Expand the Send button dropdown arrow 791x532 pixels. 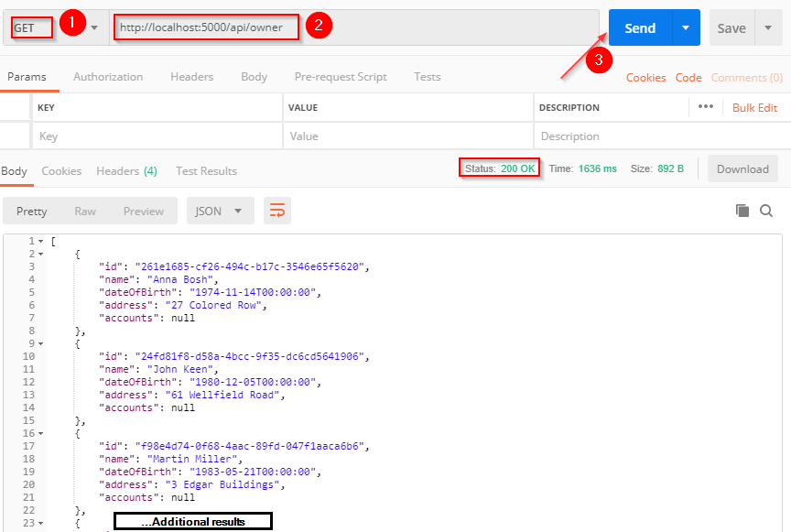click(686, 28)
